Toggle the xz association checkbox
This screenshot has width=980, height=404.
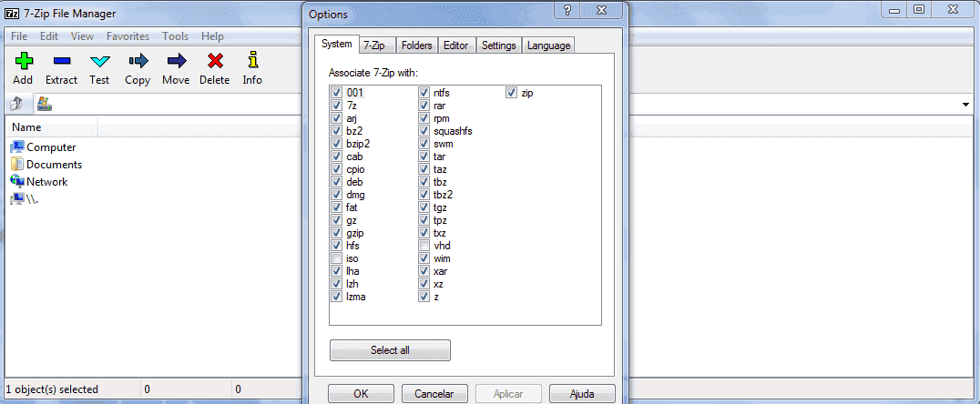(424, 284)
